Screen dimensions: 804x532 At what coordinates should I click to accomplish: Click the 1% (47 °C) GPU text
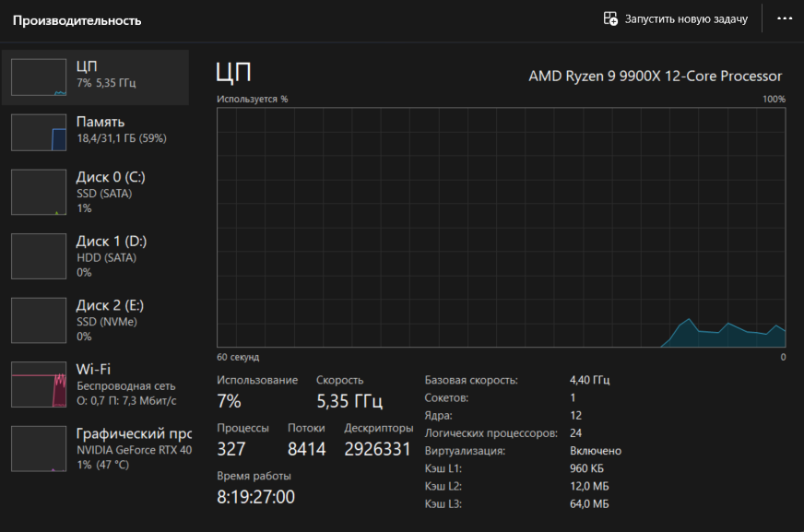point(102,465)
